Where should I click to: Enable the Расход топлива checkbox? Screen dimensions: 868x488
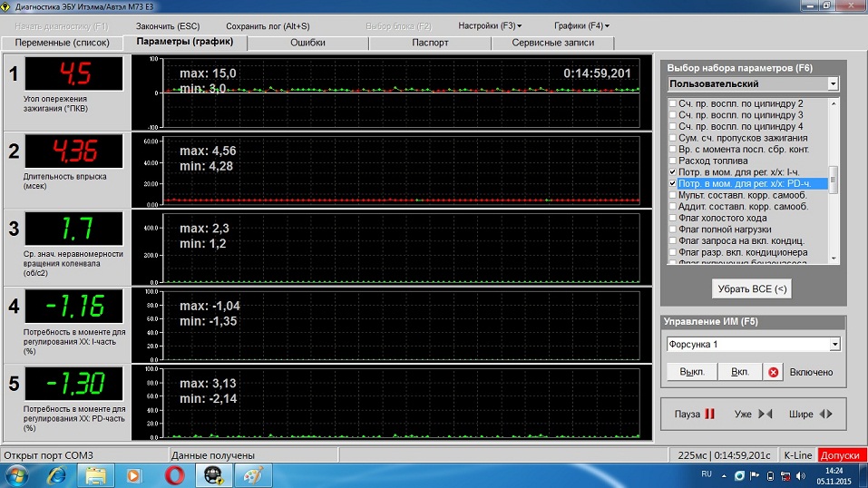tap(672, 161)
